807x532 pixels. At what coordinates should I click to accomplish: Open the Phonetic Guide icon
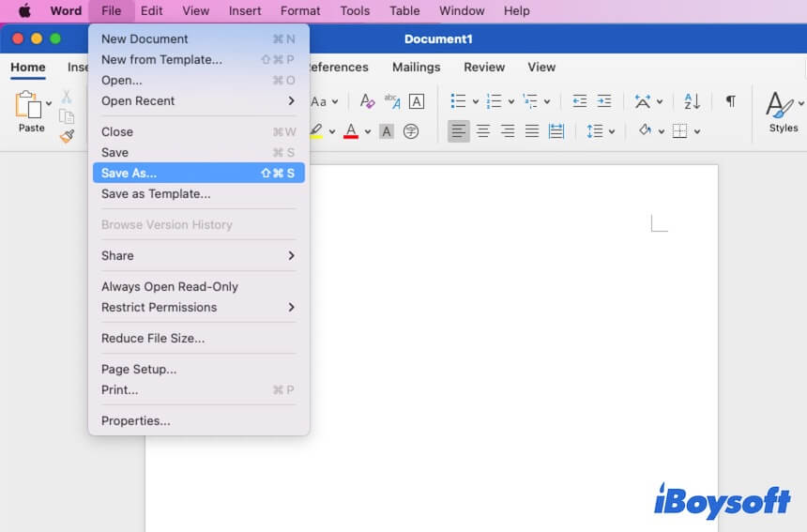tap(392, 100)
